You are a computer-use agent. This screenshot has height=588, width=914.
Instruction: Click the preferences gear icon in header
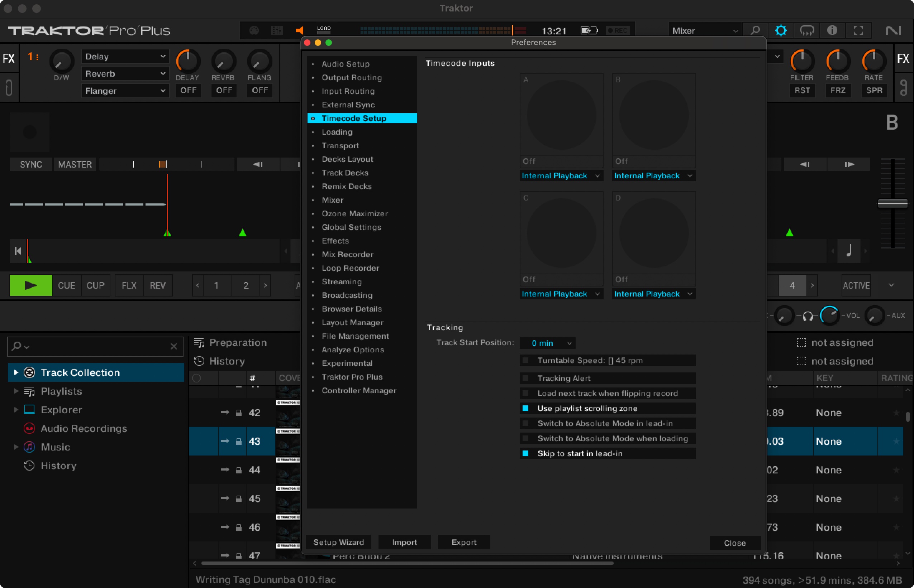[x=781, y=30]
